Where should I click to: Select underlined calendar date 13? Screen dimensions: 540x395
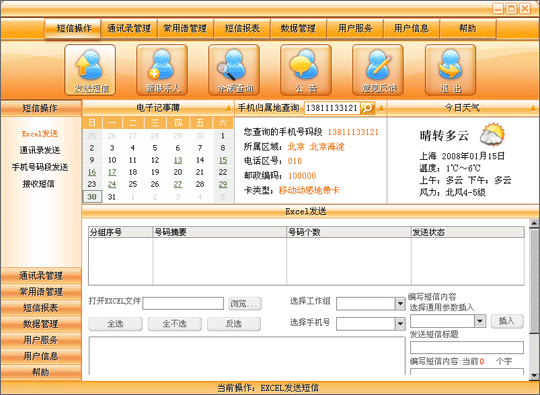coord(178,160)
